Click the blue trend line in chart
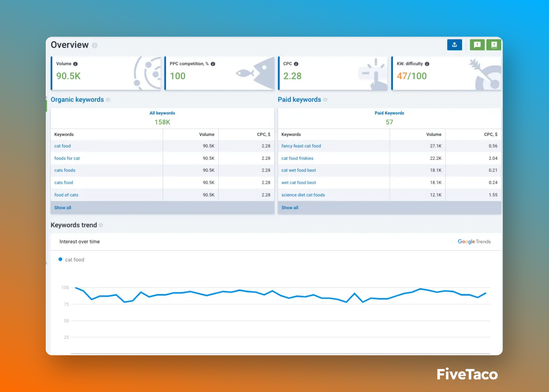 tap(281, 295)
